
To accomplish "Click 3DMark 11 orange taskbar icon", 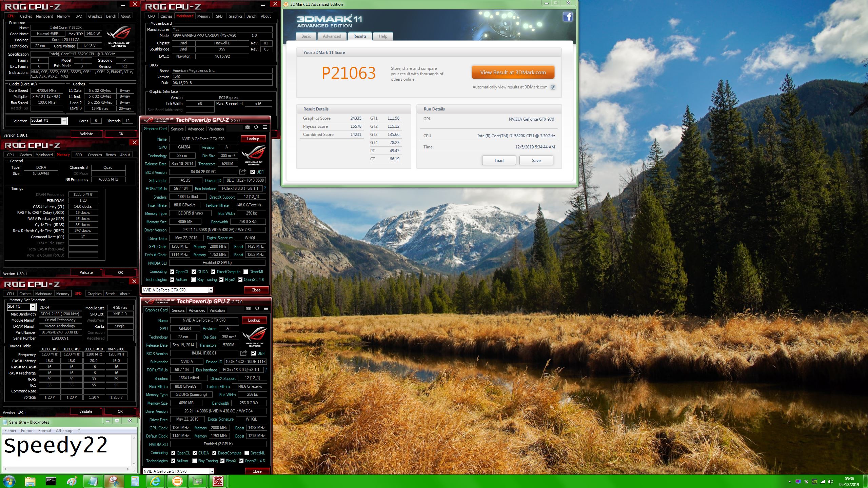I will tap(177, 481).
